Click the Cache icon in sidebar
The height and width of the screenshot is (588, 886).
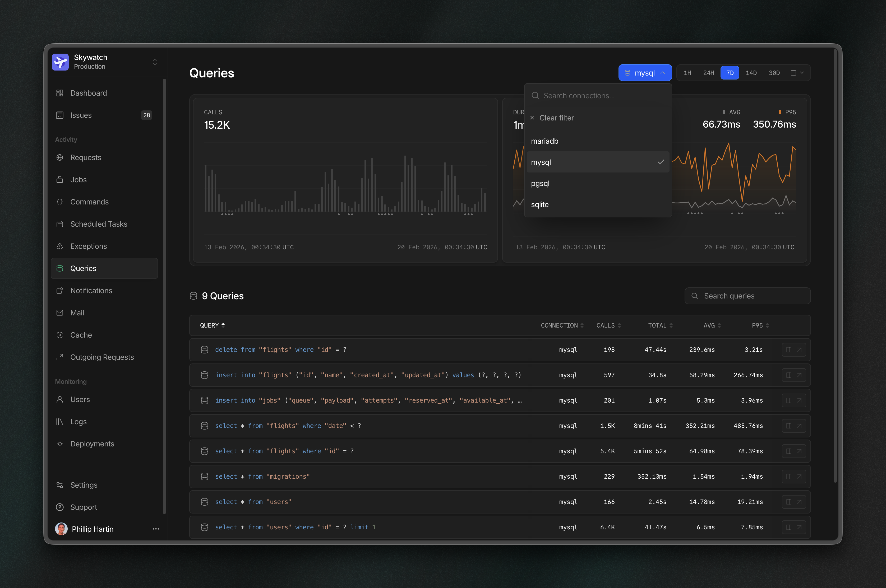(x=61, y=335)
